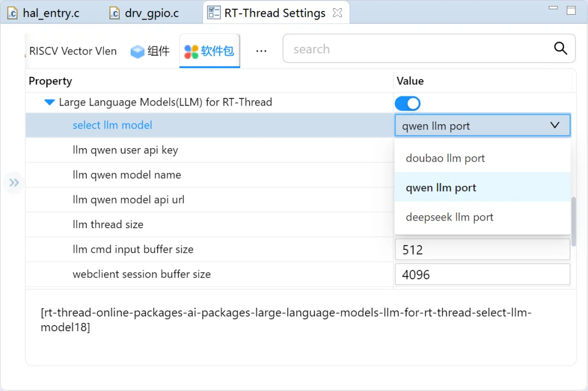Maximize the editor panel
Viewport: 588px width, 391px height.
[571, 10]
